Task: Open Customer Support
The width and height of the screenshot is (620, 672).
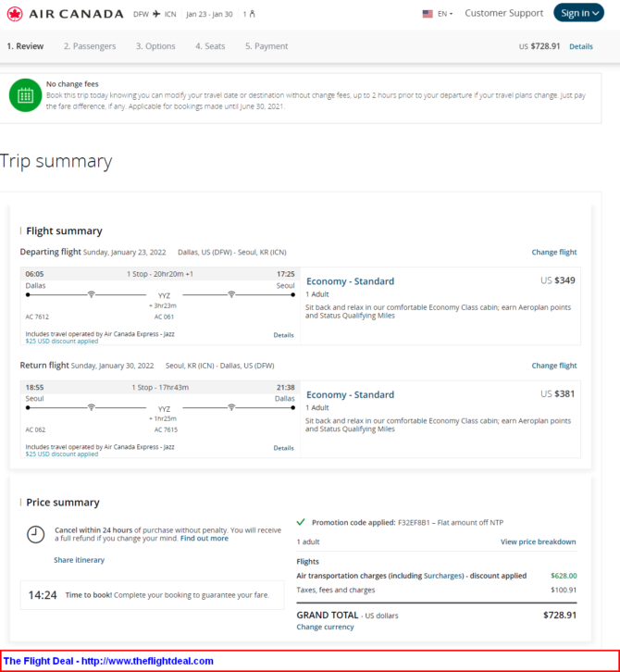Action: (x=504, y=13)
